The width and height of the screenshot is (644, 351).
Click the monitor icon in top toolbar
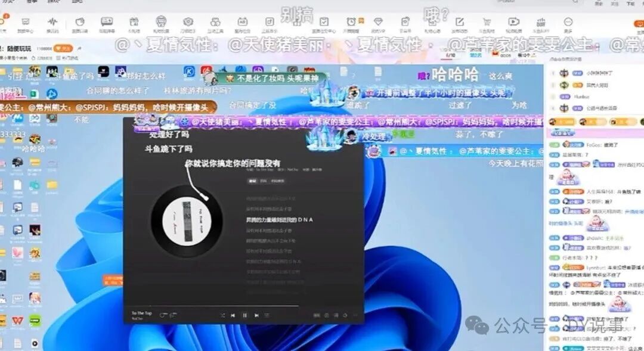26,22
